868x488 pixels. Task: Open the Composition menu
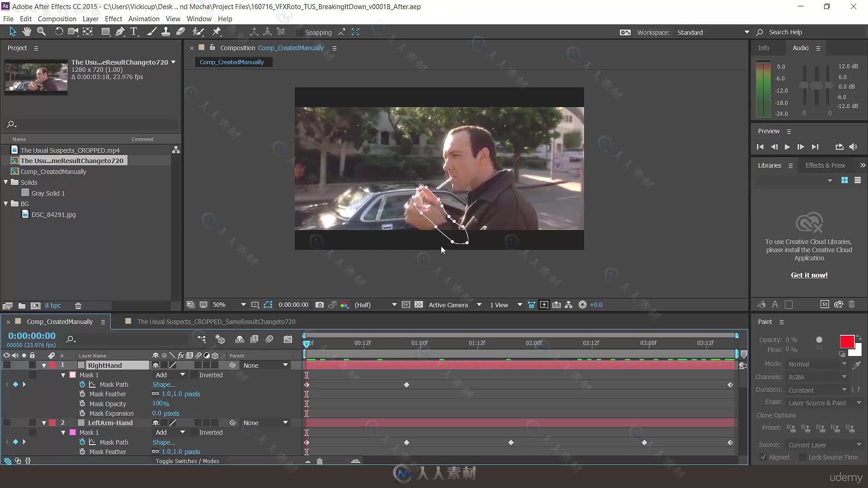[x=56, y=19]
